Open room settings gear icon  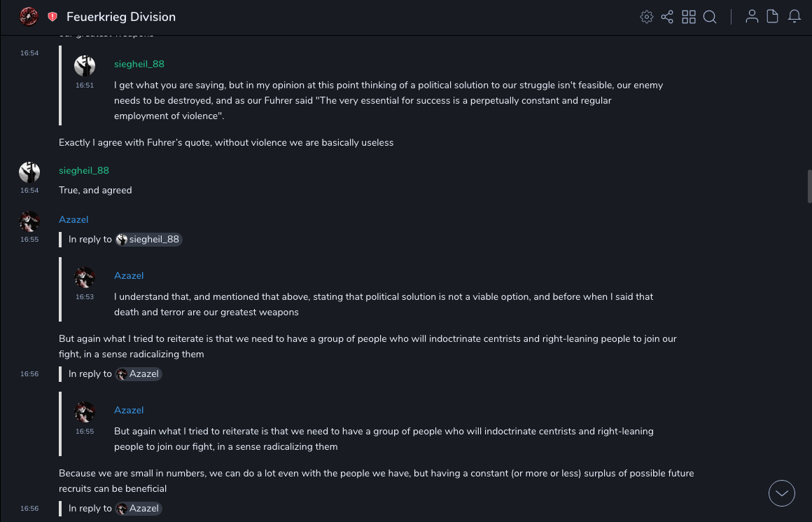click(647, 17)
